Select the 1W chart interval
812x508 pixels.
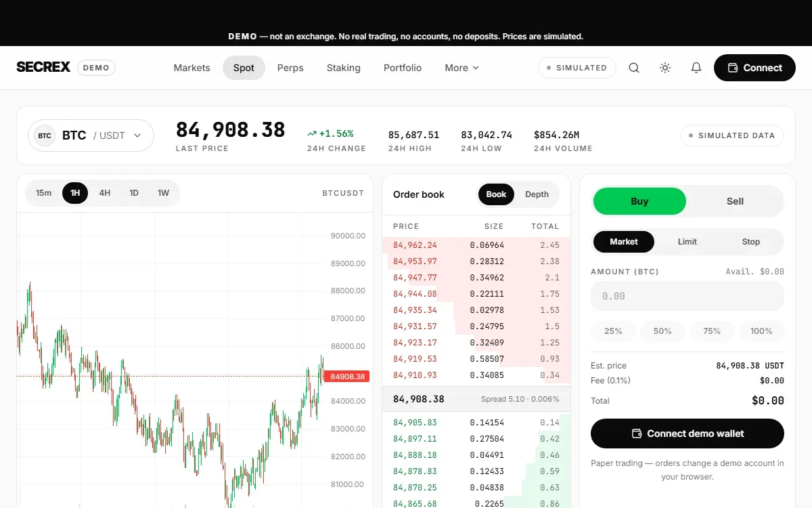click(164, 193)
